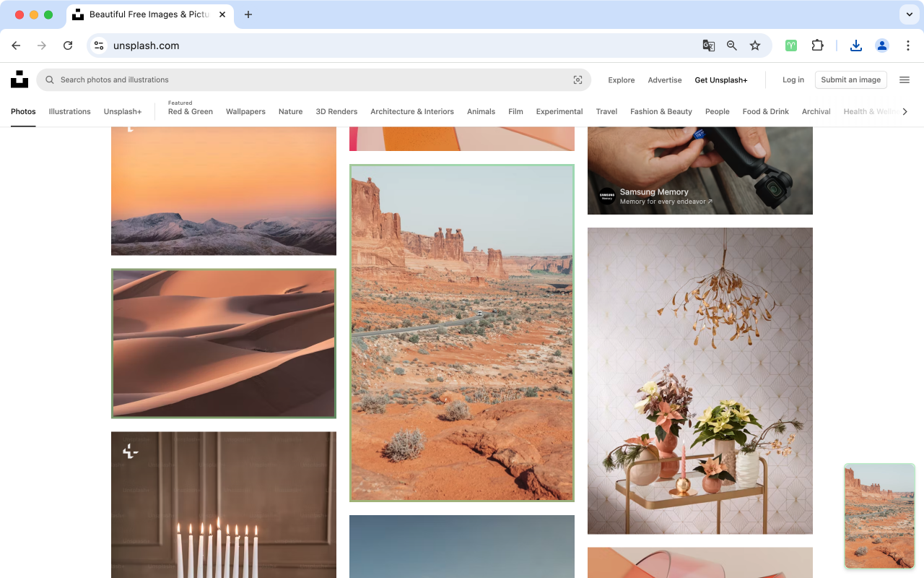Go back using browser back arrow

(x=16, y=46)
